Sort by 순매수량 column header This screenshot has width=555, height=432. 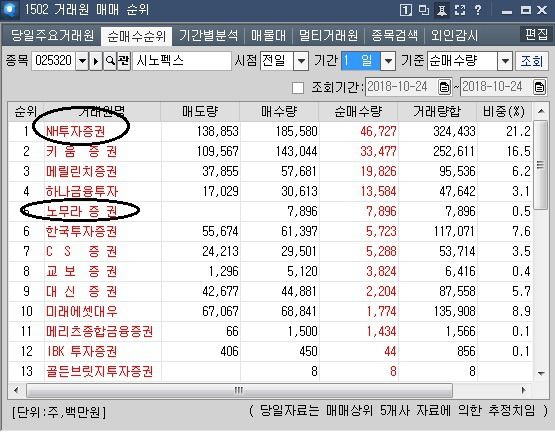(x=358, y=112)
